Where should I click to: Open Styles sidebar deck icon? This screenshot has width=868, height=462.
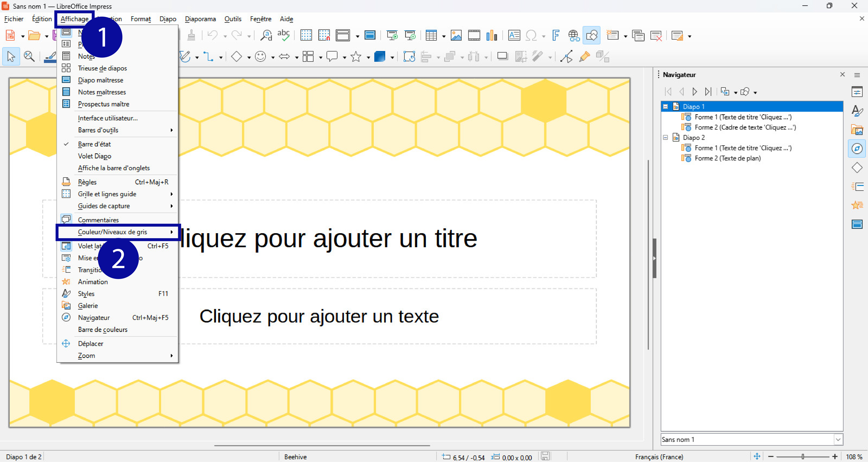(857, 111)
